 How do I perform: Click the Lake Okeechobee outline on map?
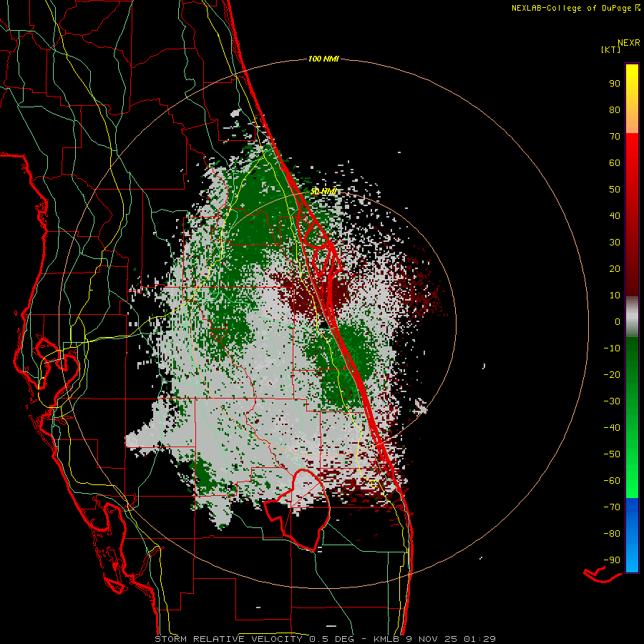tap(296, 509)
